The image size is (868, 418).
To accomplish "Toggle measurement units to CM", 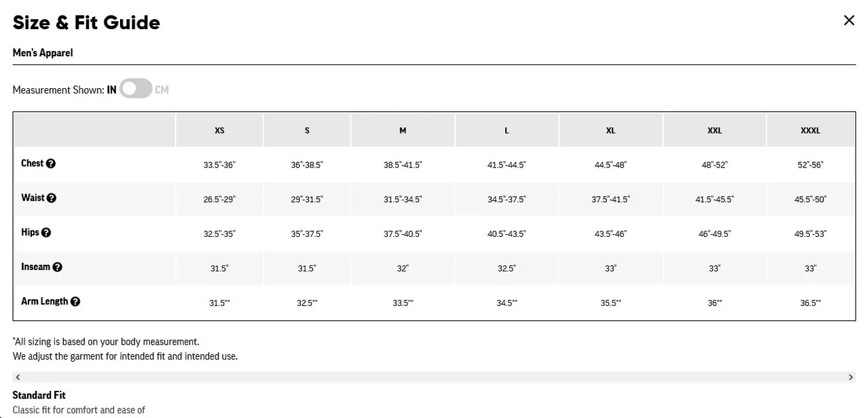I will [x=136, y=89].
